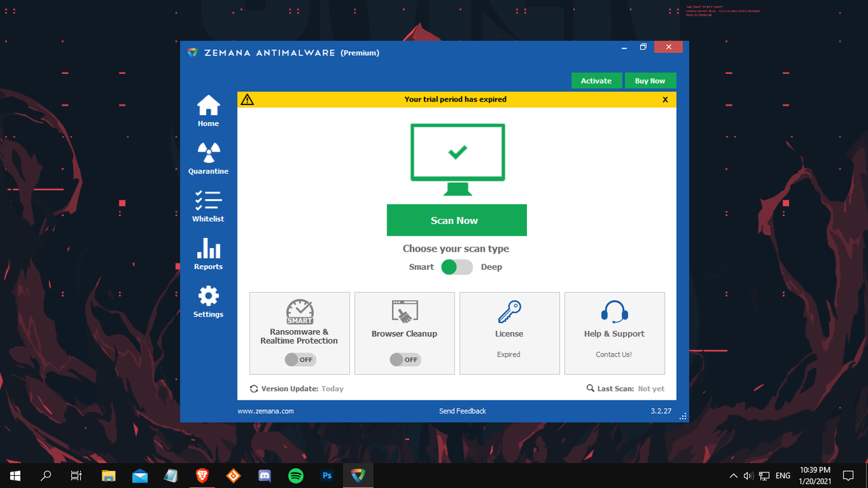Close the Zemana AntiMalware window
Image resolution: width=868 pixels, height=488 pixels.
pos(669,47)
